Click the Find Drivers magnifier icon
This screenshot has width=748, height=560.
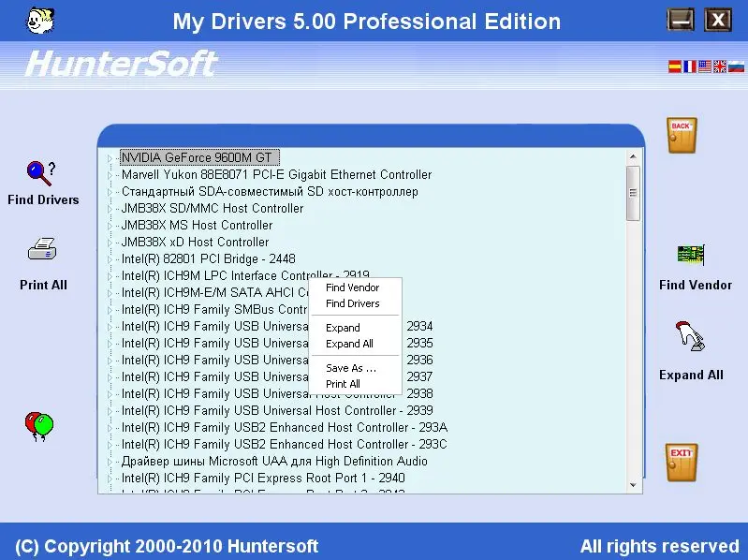tap(41, 173)
